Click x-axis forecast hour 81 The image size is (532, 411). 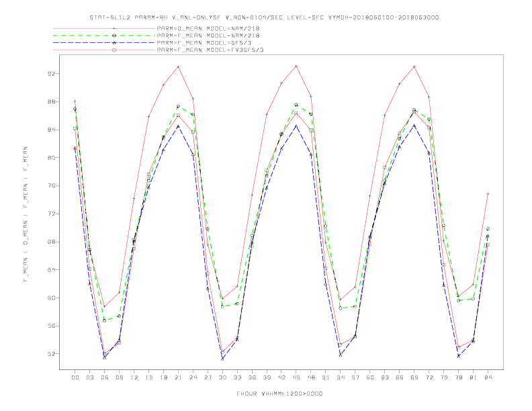474,377
